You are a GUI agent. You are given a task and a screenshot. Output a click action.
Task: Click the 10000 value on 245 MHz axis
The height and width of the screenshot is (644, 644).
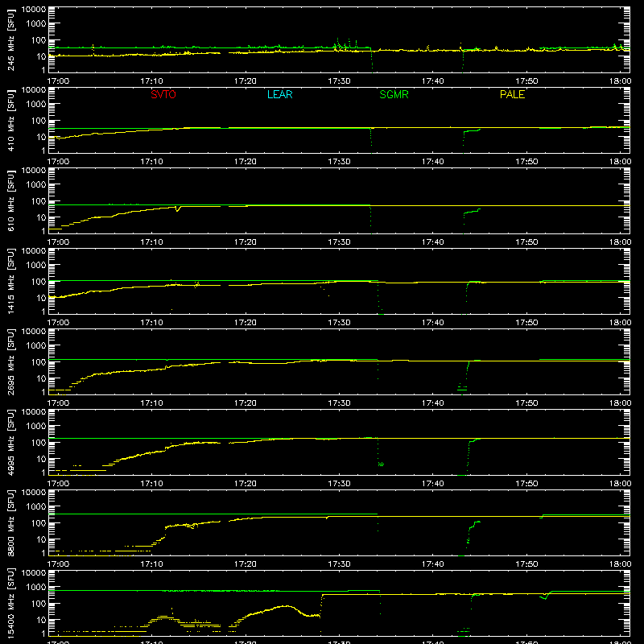pyautogui.click(x=34, y=10)
